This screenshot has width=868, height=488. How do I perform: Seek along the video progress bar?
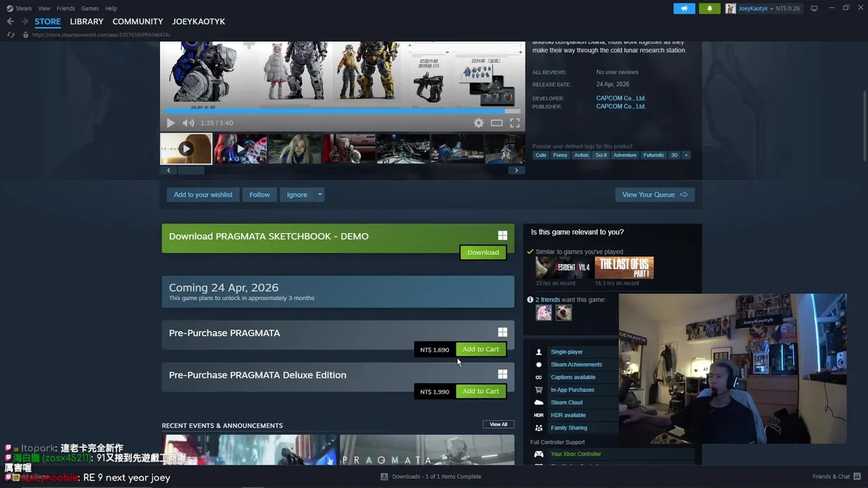pos(342,111)
